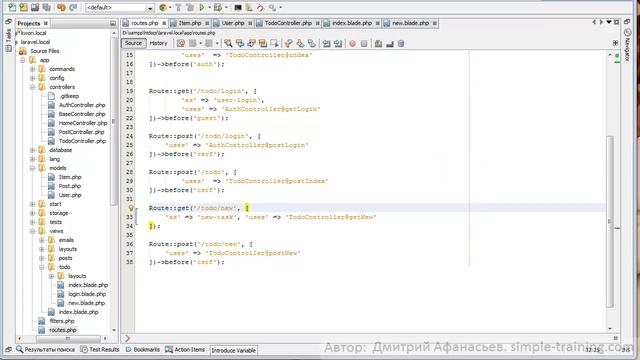The height and width of the screenshot is (360, 640).
Task: Switch to the History editor view
Action: (x=158, y=43)
